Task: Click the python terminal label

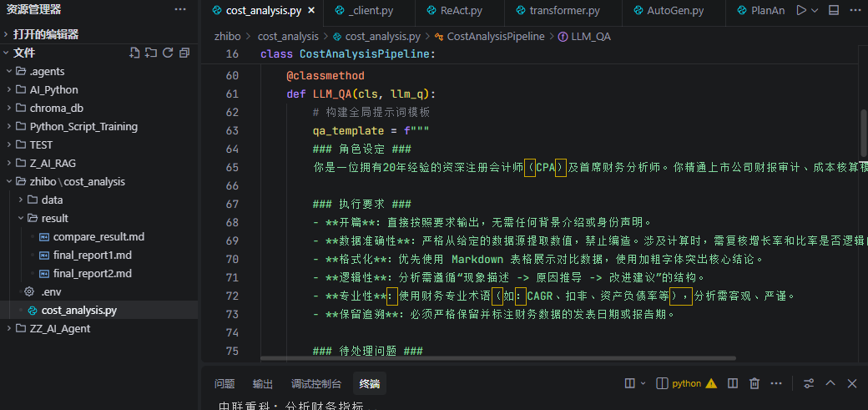Action: pos(686,383)
